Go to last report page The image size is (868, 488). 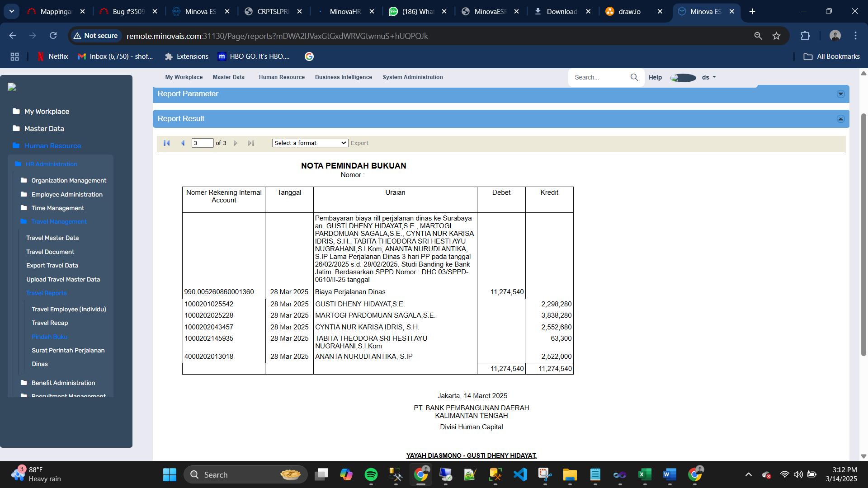[x=251, y=143]
